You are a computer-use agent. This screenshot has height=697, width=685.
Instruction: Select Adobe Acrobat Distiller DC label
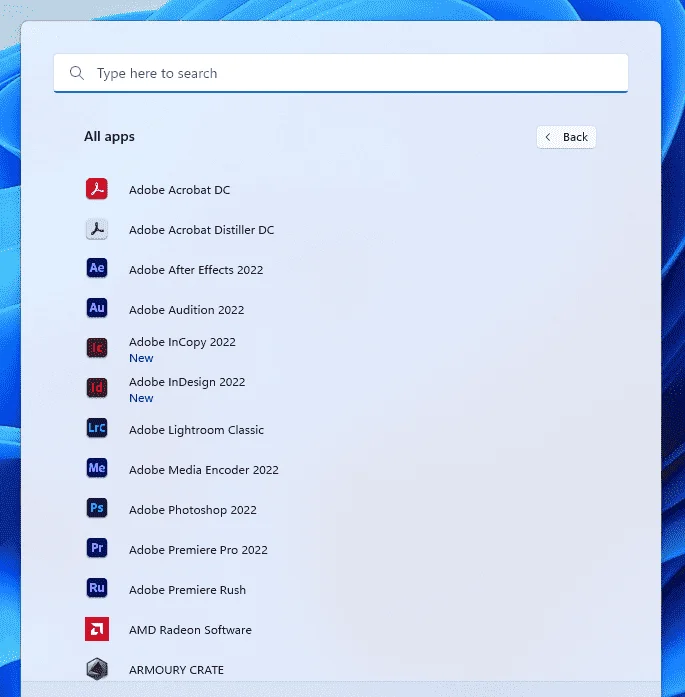point(201,230)
